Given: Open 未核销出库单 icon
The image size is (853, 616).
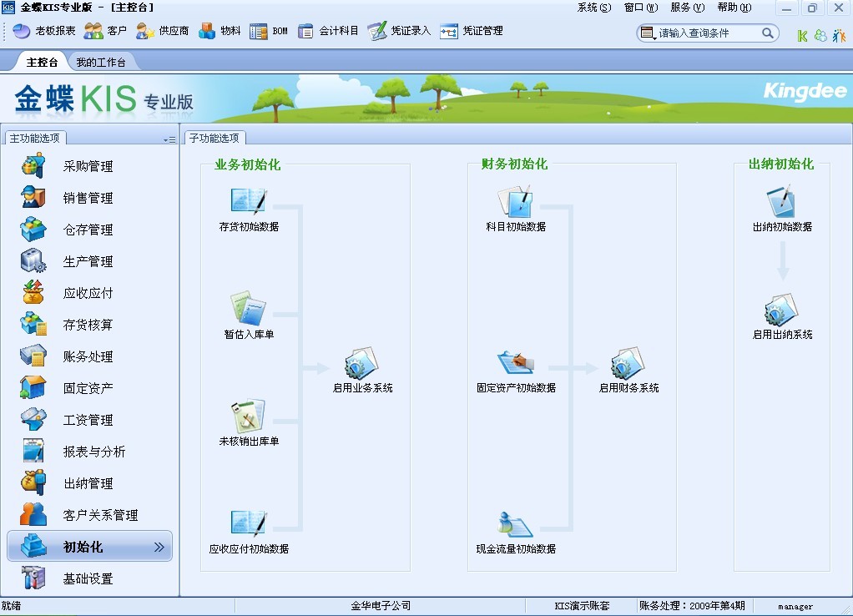Looking at the screenshot, I should point(249,417).
